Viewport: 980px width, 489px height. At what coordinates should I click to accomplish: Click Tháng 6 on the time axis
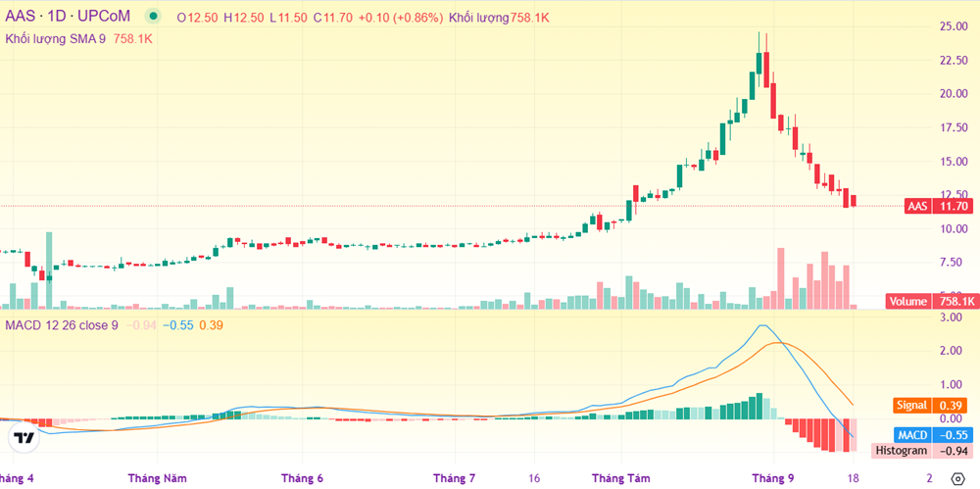coord(302,478)
